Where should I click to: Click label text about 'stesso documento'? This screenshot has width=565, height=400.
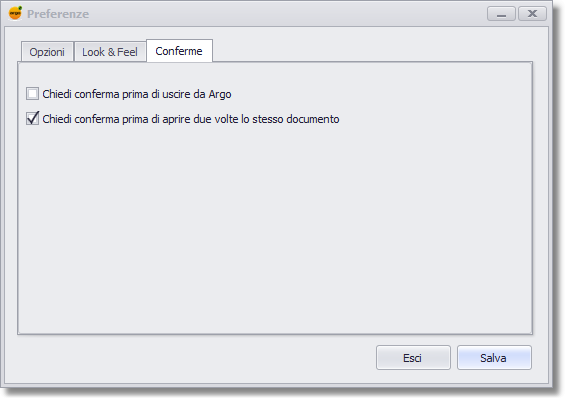tap(191, 119)
